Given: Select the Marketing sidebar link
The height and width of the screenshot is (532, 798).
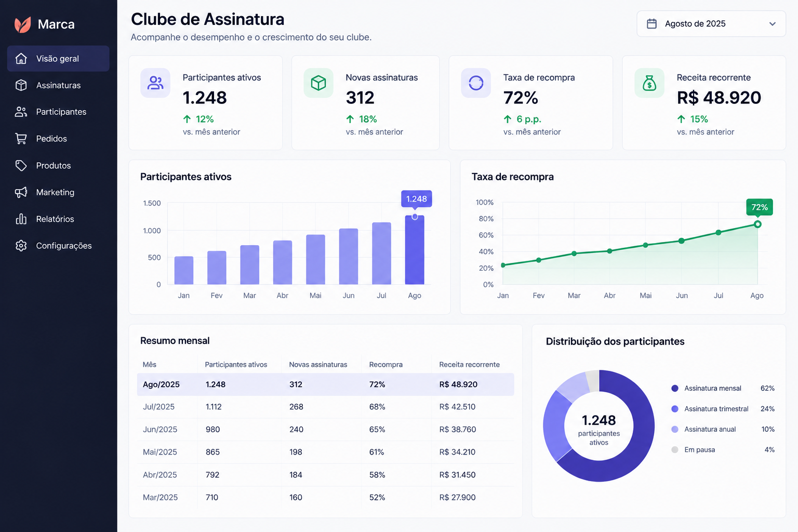Looking at the screenshot, I should tap(58, 192).
